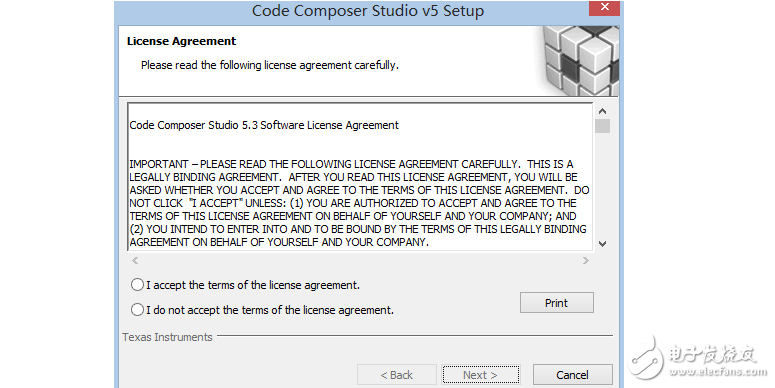This screenshot has width=775, height=388.
Task: Close the Code Composer Studio setup window
Action: pyautogui.click(x=604, y=7)
